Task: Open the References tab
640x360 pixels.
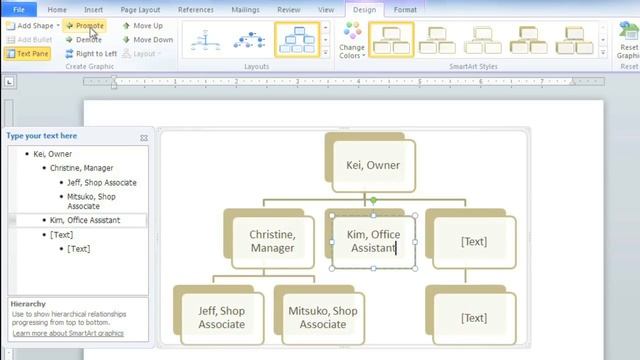Action: tap(196, 9)
